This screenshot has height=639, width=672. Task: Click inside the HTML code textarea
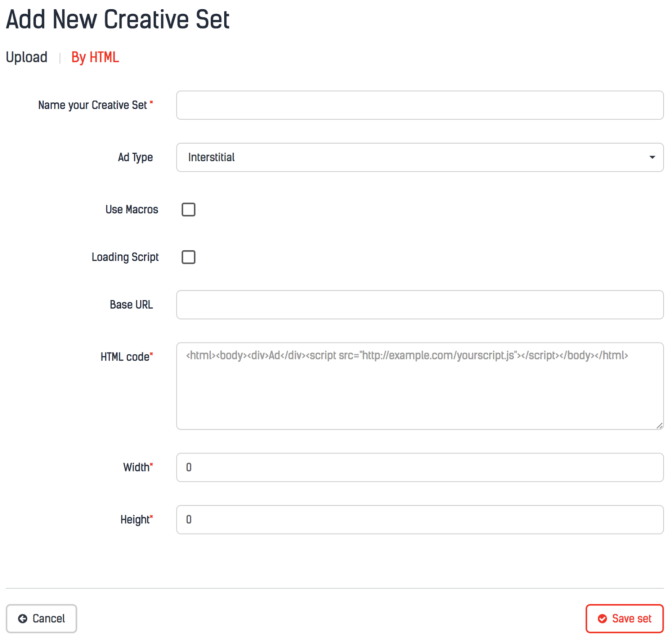(x=419, y=390)
